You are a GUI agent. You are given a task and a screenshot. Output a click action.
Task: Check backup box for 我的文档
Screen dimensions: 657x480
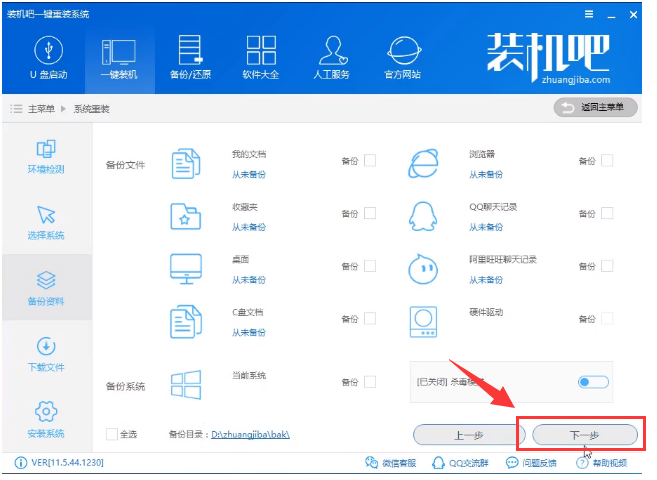[x=370, y=160]
